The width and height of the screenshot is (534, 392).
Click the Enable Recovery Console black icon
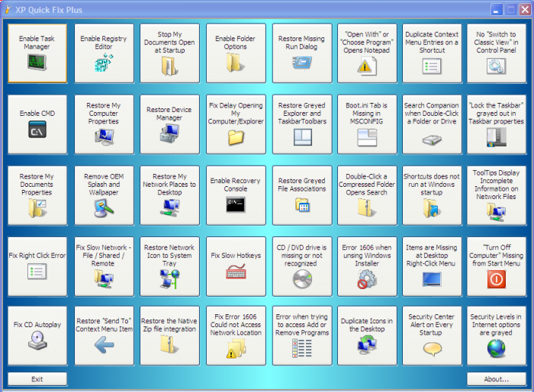pyautogui.click(x=235, y=204)
